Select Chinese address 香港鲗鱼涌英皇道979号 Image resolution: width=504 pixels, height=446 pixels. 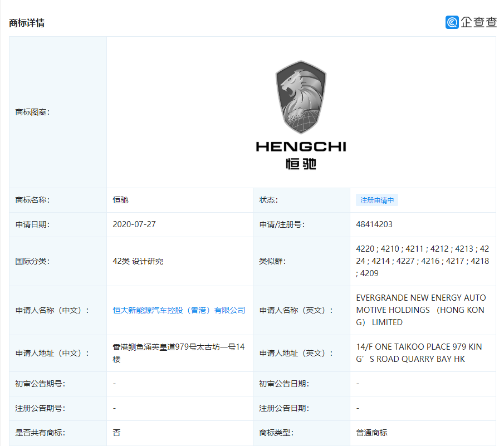pos(178,353)
